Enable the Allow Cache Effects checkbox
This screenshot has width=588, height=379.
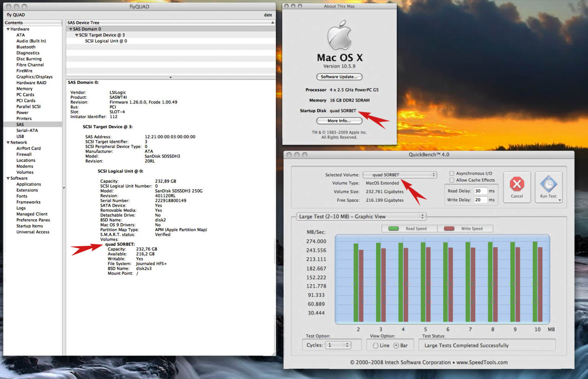452,180
